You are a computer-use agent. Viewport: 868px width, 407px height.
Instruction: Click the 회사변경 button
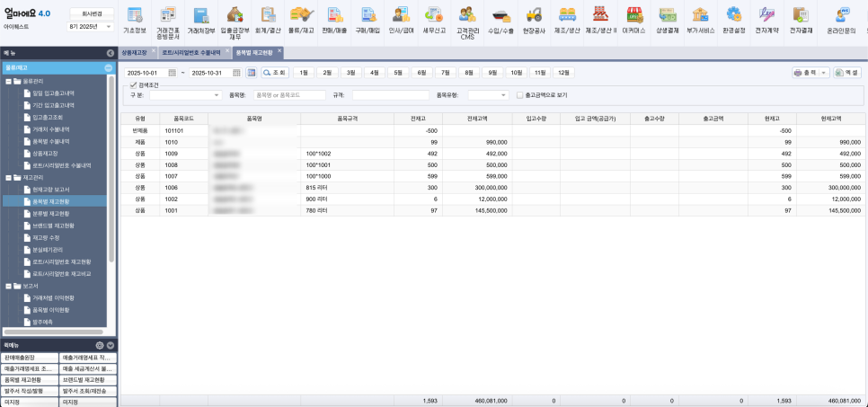[92, 13]
